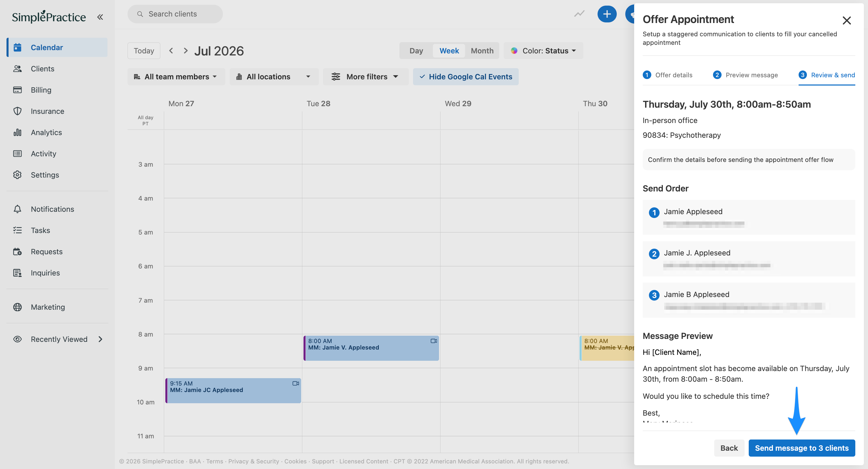This screenshot has height=469, width=868.
Task: Open Activity log in sidebar
Action: pyautogui.click(x=43, y=153)
